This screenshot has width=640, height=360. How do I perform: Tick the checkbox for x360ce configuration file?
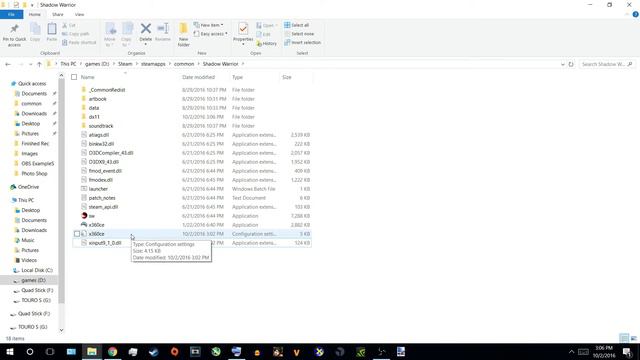[77, 234]
